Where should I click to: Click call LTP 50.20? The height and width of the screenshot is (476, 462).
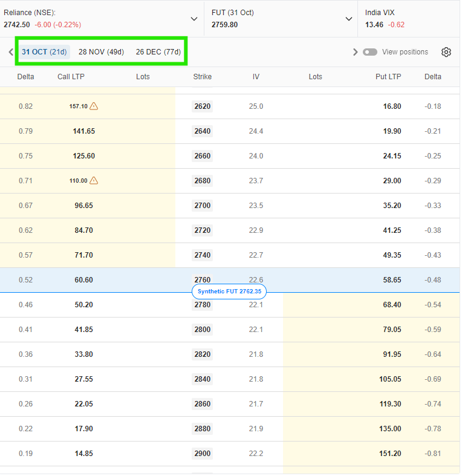[x=84, y=305]
